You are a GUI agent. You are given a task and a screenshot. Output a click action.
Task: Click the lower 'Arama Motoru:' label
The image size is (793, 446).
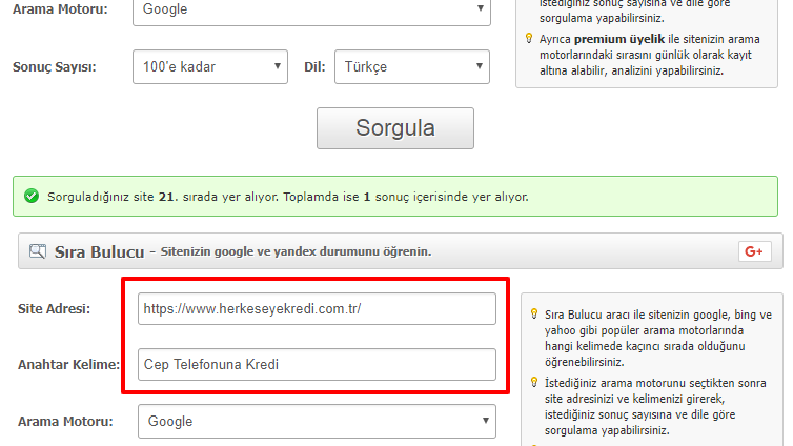click(x=66, y=421)
